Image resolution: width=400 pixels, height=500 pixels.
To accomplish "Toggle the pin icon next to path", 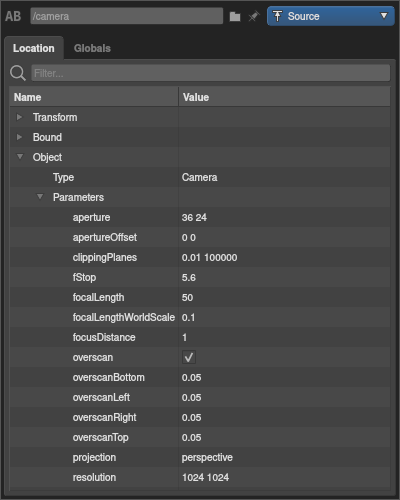I will pyautogui.click(x=254, y=16).
